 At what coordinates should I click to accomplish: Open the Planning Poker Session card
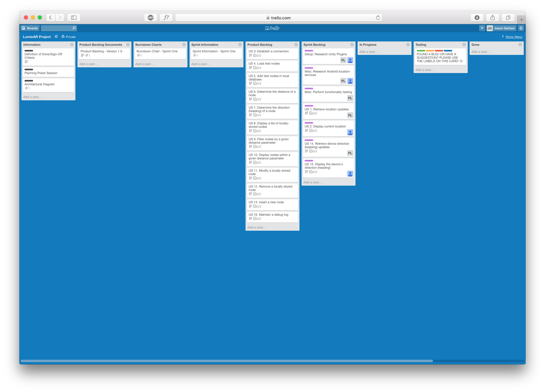tap(48, 72)
